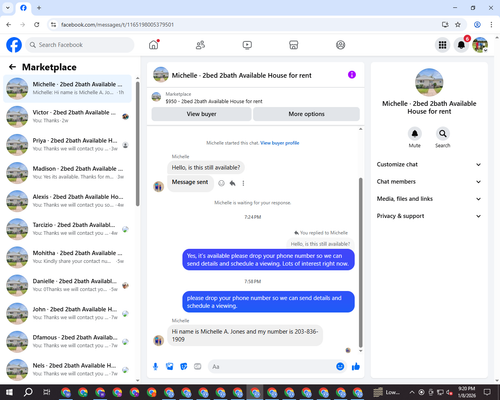The height and width of the screenshot is (400, 500).
Task: Open the Facebook menu grid icon
Action: pos(442,45)
